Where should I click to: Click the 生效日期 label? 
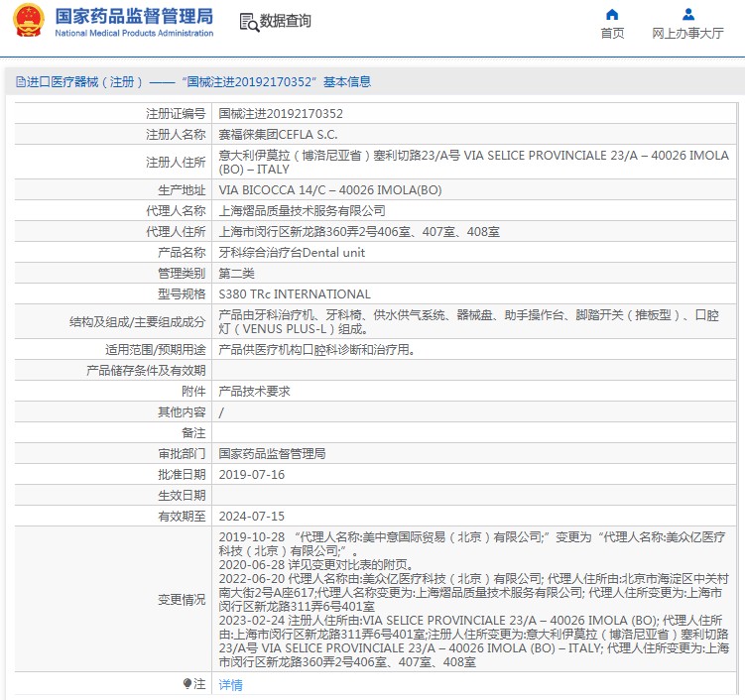click(182, 496)
